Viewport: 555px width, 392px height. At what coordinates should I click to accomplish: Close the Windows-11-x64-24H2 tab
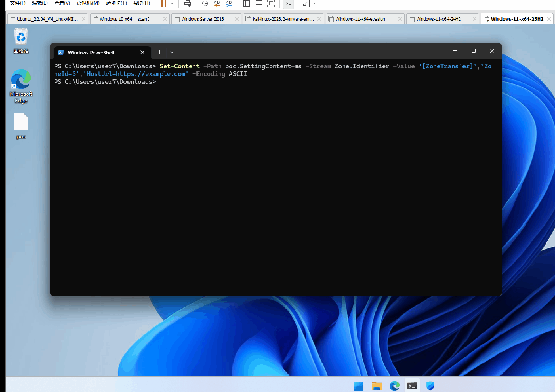point(474,18)
